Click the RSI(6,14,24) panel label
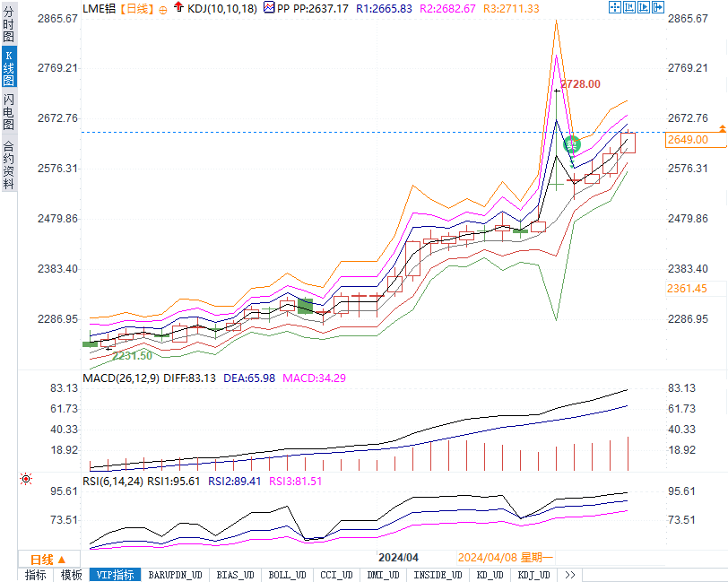This screenshot has height=582, width=728. [113, 482]
